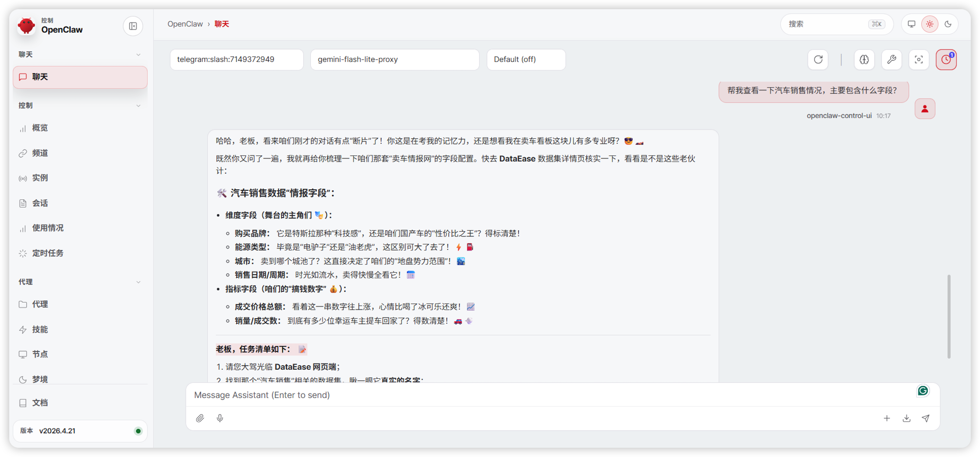Select the light theme sun icon
The image size is (980, 457).
click(930, 24)
